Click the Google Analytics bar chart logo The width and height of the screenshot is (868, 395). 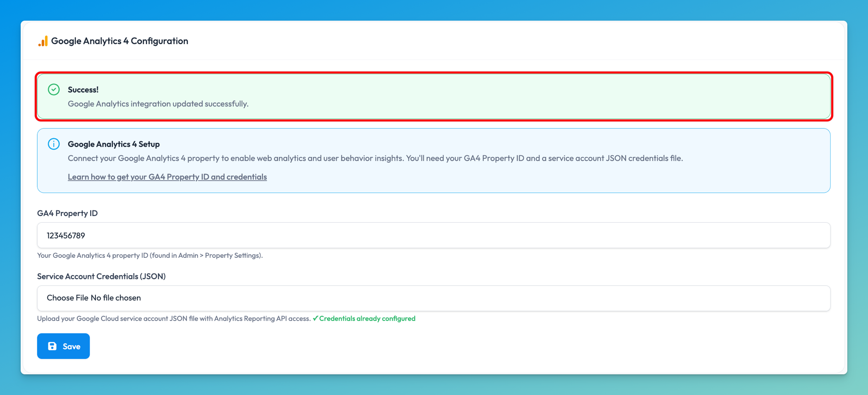point(43,41)
